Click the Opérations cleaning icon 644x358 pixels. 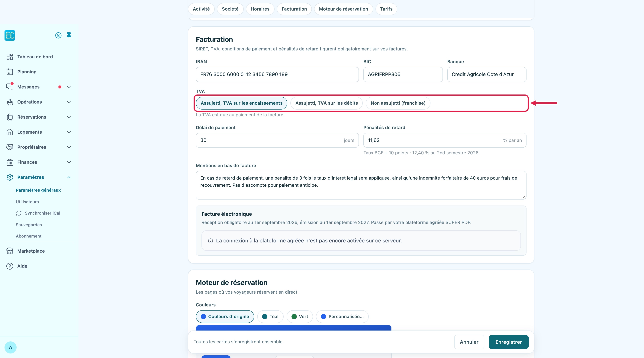coord(10,102)
